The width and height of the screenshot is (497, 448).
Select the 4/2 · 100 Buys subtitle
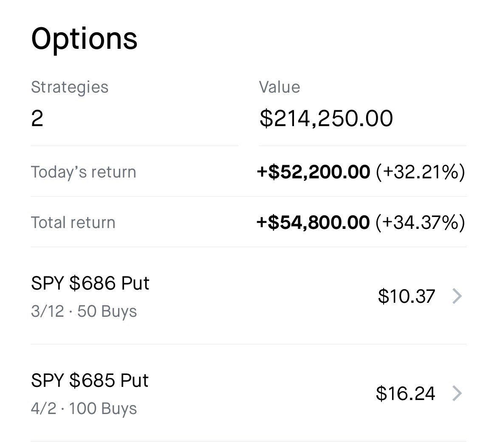[84, 409]
